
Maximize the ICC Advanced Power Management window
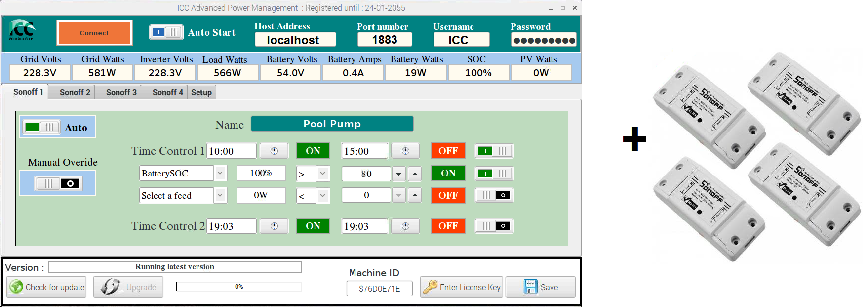[x=563, y=8]
